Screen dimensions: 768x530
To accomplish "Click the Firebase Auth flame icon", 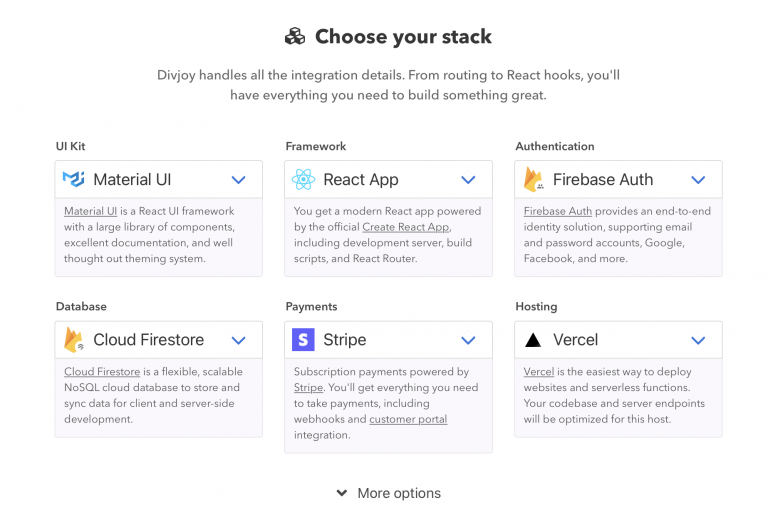I will (x=533, y=179).
